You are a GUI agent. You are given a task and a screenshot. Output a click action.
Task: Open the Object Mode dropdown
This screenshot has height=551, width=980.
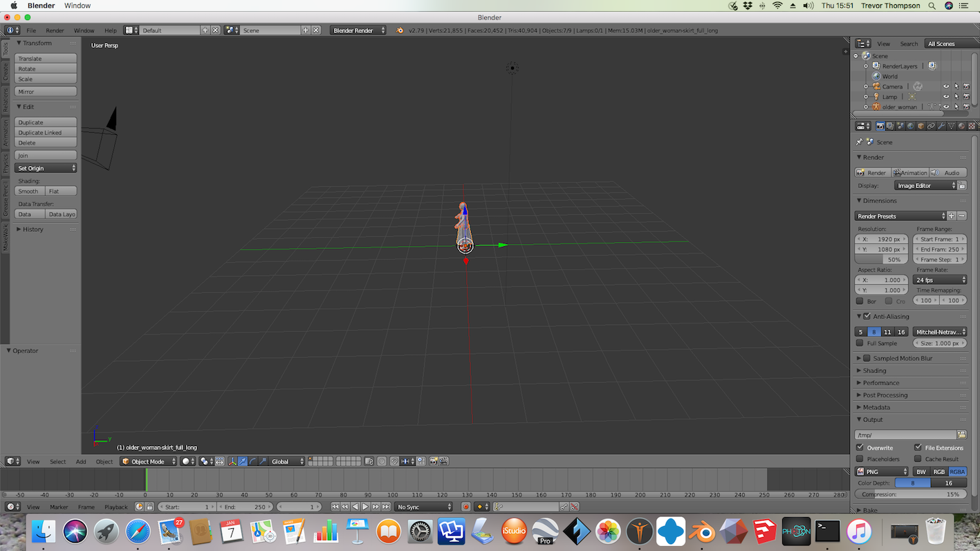[x=149, y=461]
